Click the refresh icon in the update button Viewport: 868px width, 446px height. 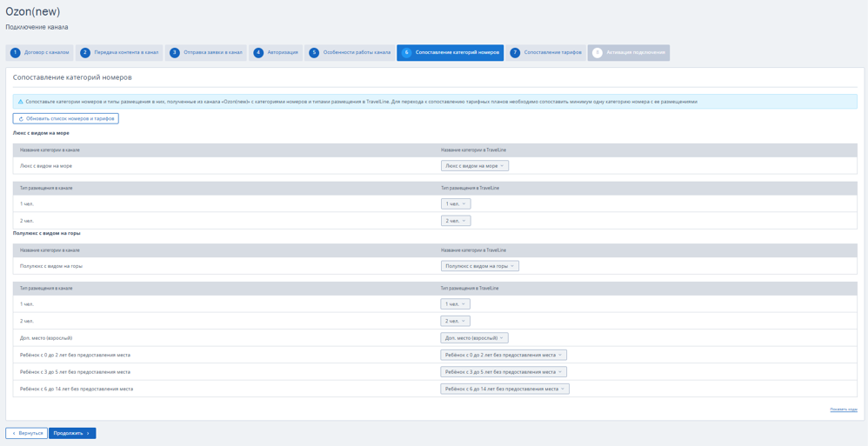click(21, 119)
